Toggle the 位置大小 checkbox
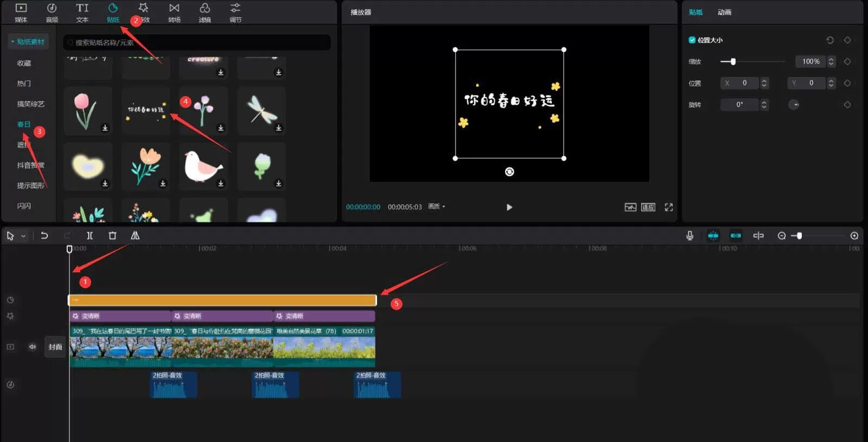The height and width of the screenshot is (442, 868). tap(692, 40)
